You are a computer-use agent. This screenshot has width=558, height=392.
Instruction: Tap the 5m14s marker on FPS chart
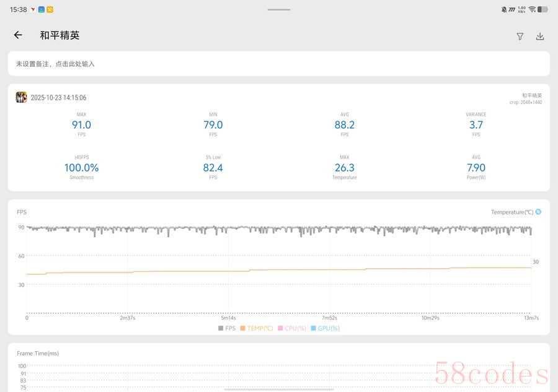coord(228,318)
